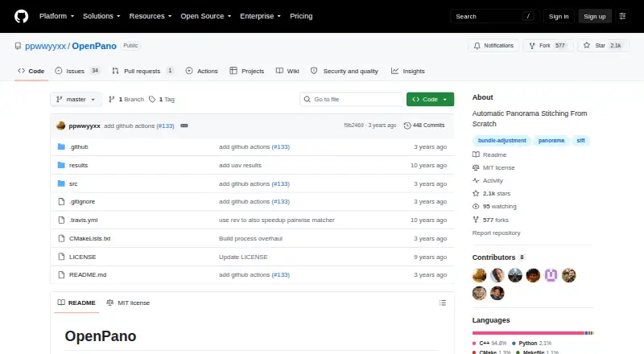Open the .gitignore file
The image size is (644, 354).
[x=82, y=202]
